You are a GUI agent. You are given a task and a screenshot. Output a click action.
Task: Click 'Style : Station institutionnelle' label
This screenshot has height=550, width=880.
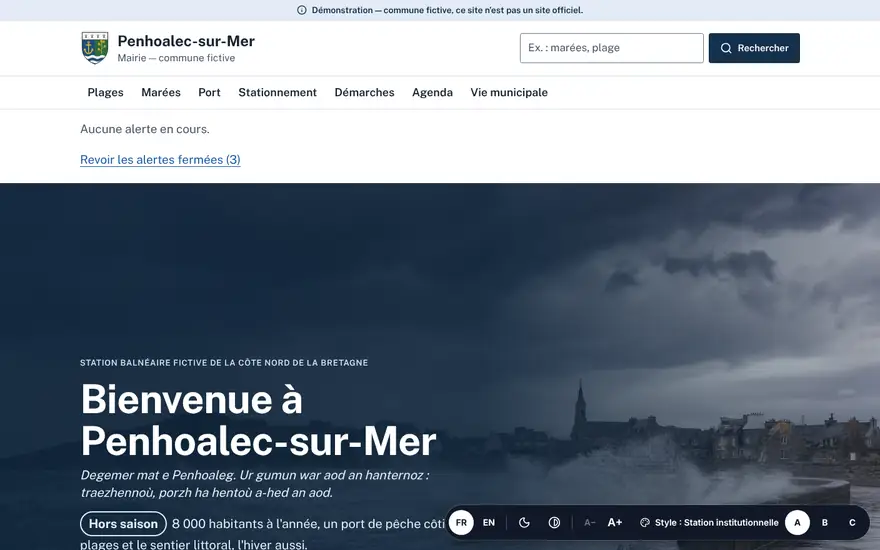point(717,522)
